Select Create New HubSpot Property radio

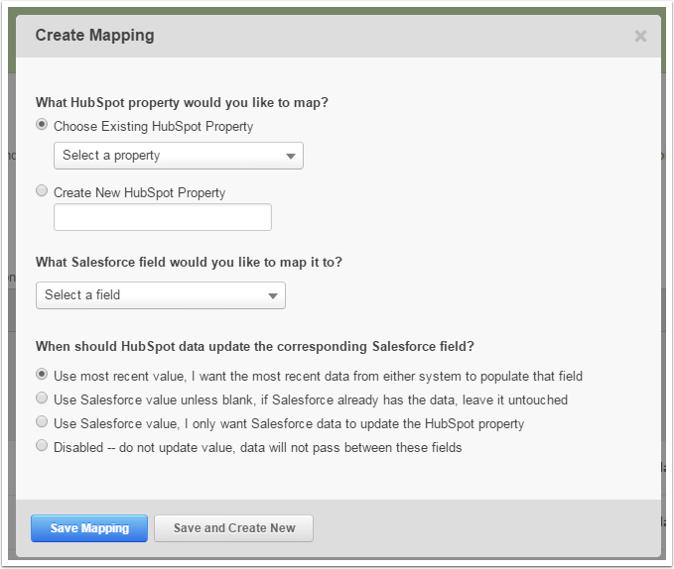click(42, 191)
